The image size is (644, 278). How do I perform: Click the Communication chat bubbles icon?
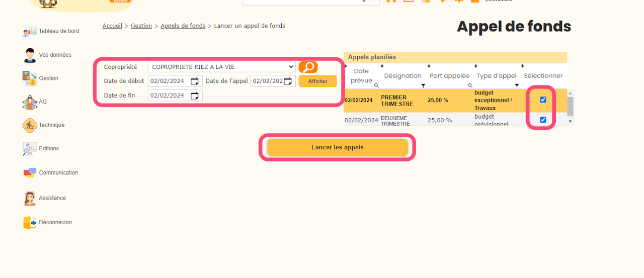[x=30, y=173]
